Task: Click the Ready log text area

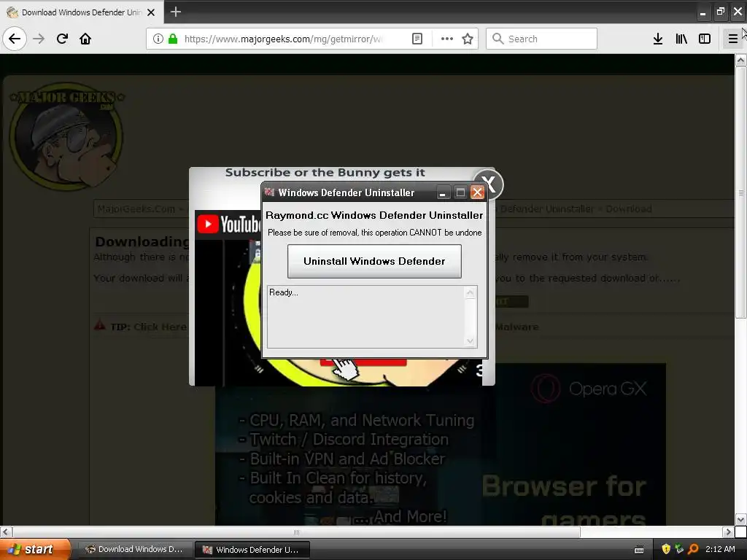Action: [366, 316]
